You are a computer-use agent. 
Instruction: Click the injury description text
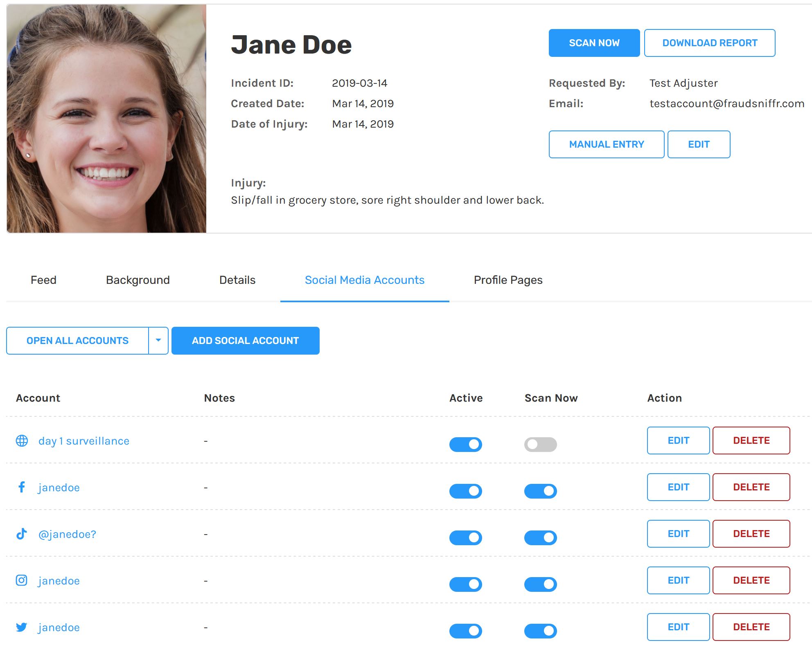387,200
